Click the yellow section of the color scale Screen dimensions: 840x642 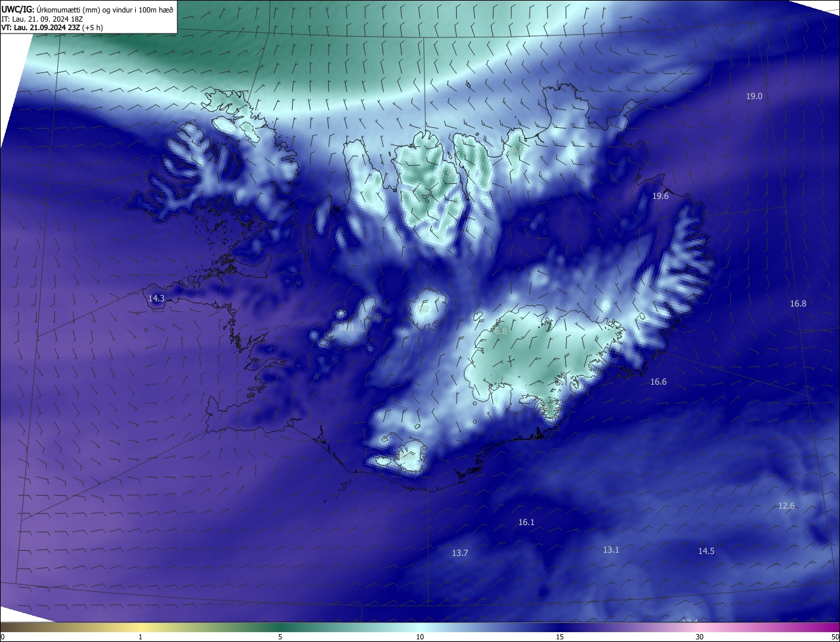(140, 627)
